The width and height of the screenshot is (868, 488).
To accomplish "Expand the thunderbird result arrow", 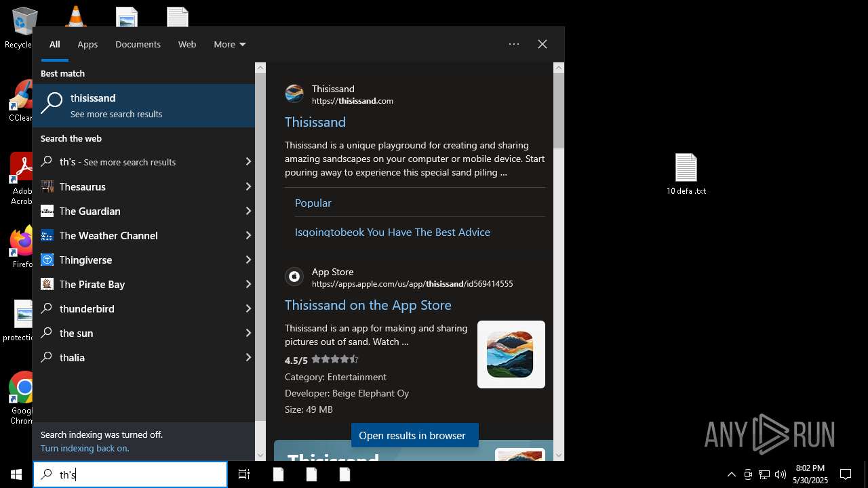I will 248,308.
